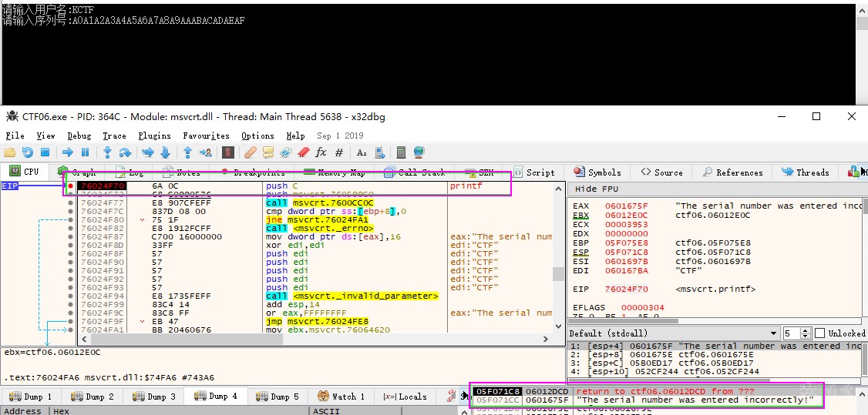The image size is (868, 415).
Task: Execute till return using the up arrow icon
Action: [187, 152]
